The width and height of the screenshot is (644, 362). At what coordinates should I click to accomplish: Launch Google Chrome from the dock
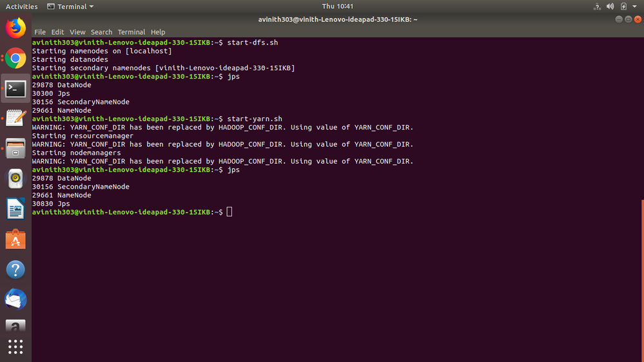tap(15, 59)
